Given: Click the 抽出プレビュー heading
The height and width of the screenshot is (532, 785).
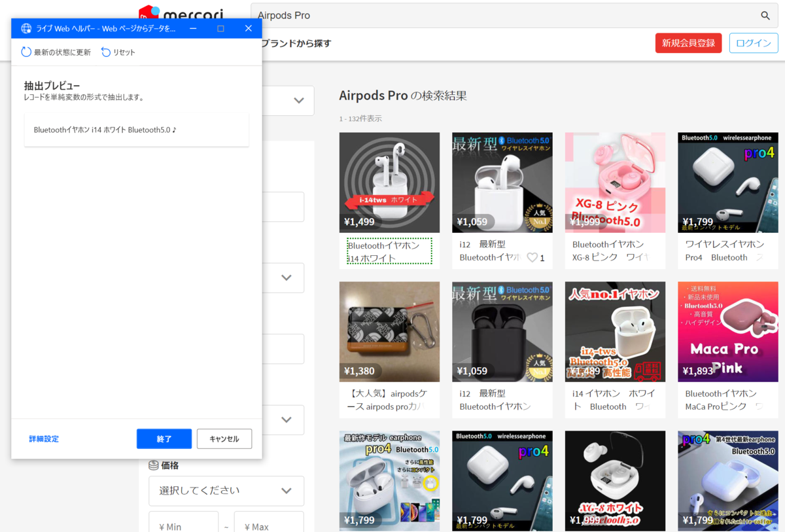Looking at the screenshot, I should 52,86.
